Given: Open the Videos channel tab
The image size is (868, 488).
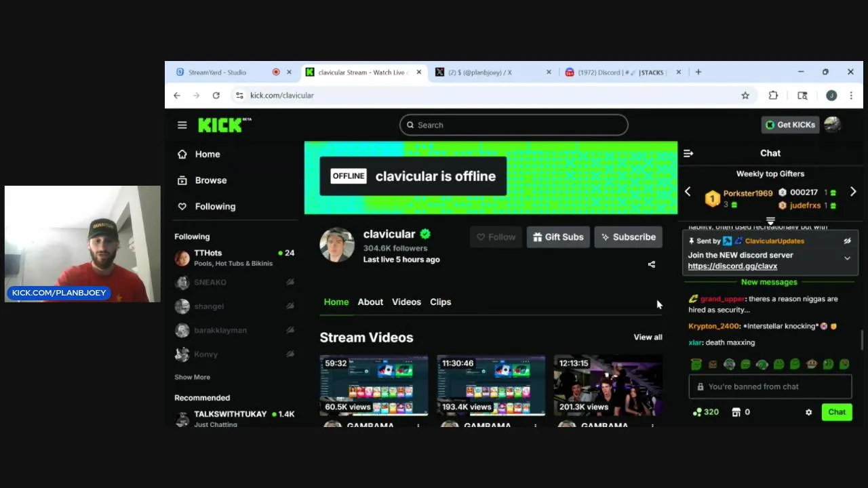Looking at the screenshot, I should coord(406,302).
